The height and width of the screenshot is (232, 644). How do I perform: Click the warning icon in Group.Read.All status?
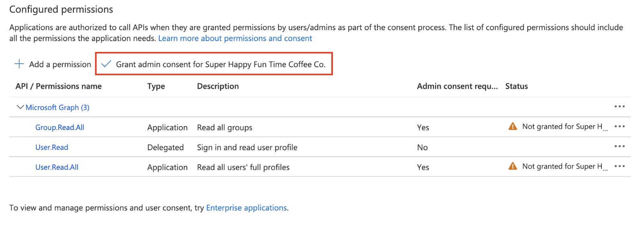[513, 126]
